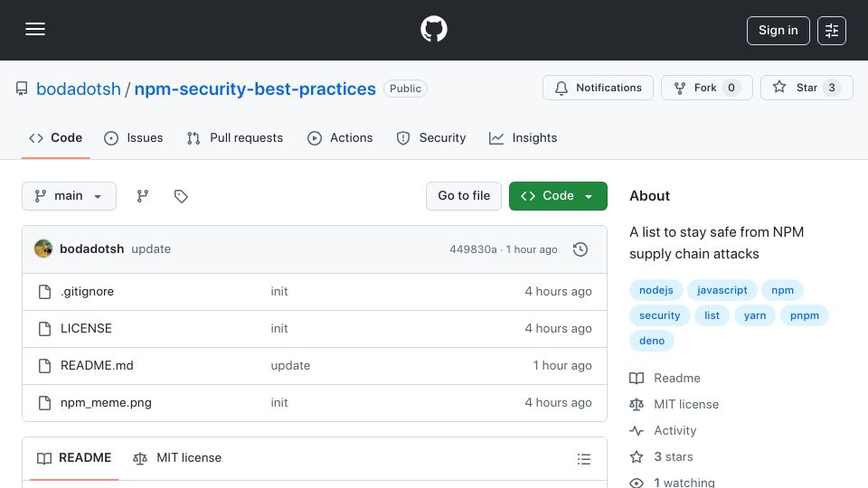The height and width of the screenshot is (488, 868).
Task: Open the Pull requests tab
Action: pos(235,137)
